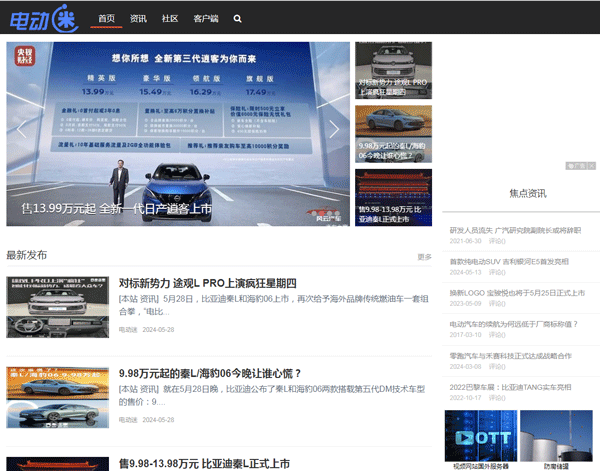This screenshot has width=600, height=471.
Task: Open the search magnifier icon
Action: coord(237,18)
